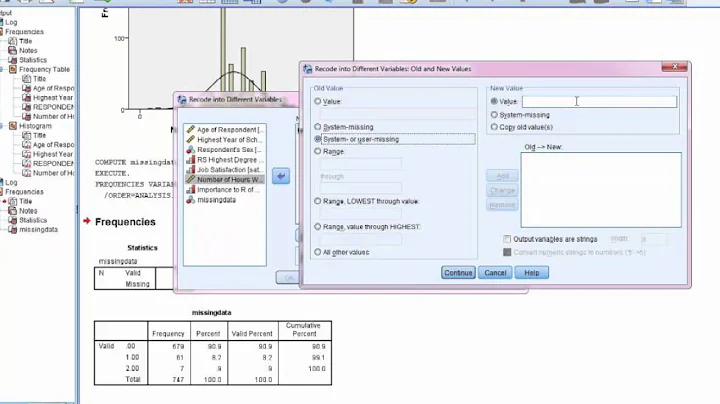Click Recode into Different Variables title icon

point(182,99)
